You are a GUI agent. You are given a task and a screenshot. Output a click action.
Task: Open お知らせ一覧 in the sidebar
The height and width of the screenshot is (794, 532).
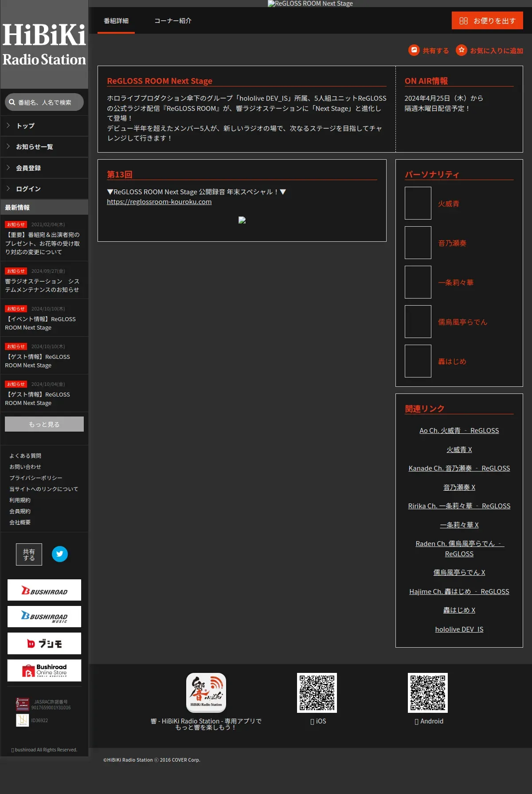[44, 147]
